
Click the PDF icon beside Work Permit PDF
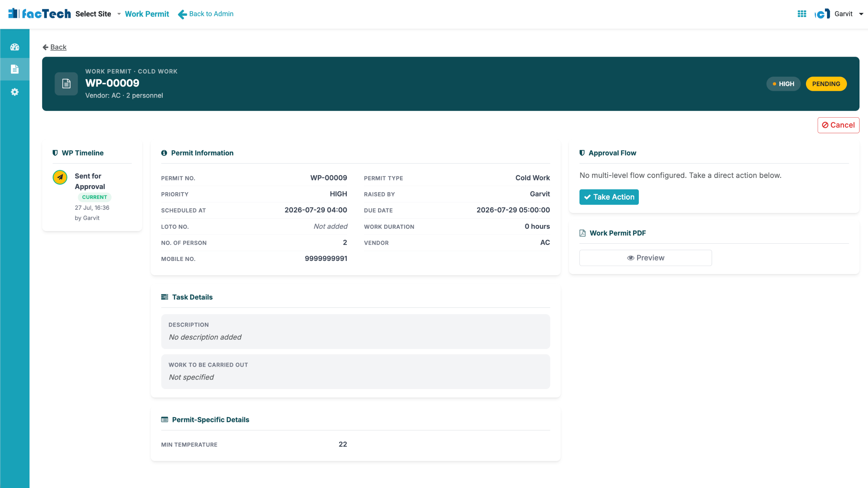click(x=583, y=233)
